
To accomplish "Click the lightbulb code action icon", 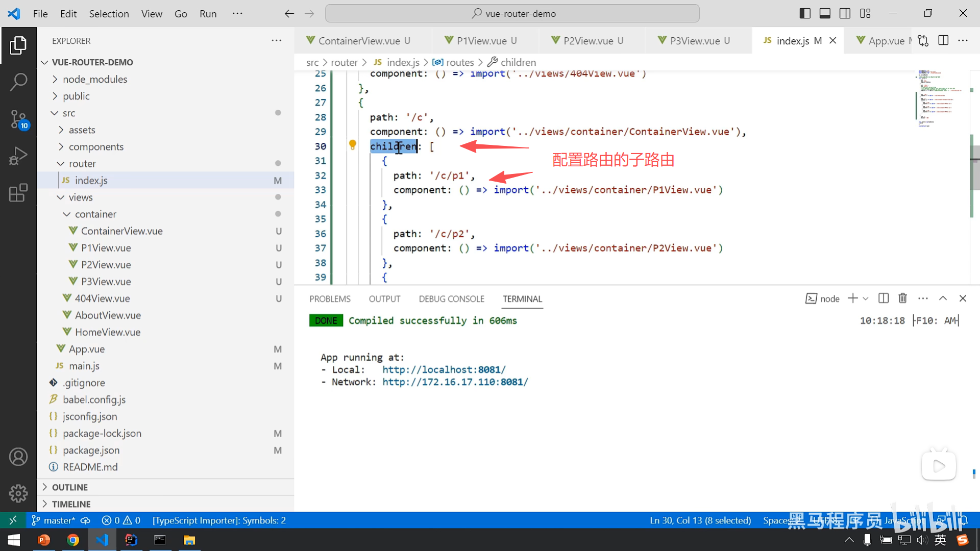I will point(352,145).
